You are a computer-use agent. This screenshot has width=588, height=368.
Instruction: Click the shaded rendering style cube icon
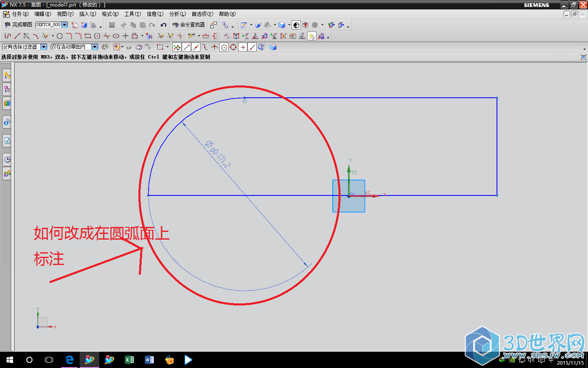pos(282,25)
